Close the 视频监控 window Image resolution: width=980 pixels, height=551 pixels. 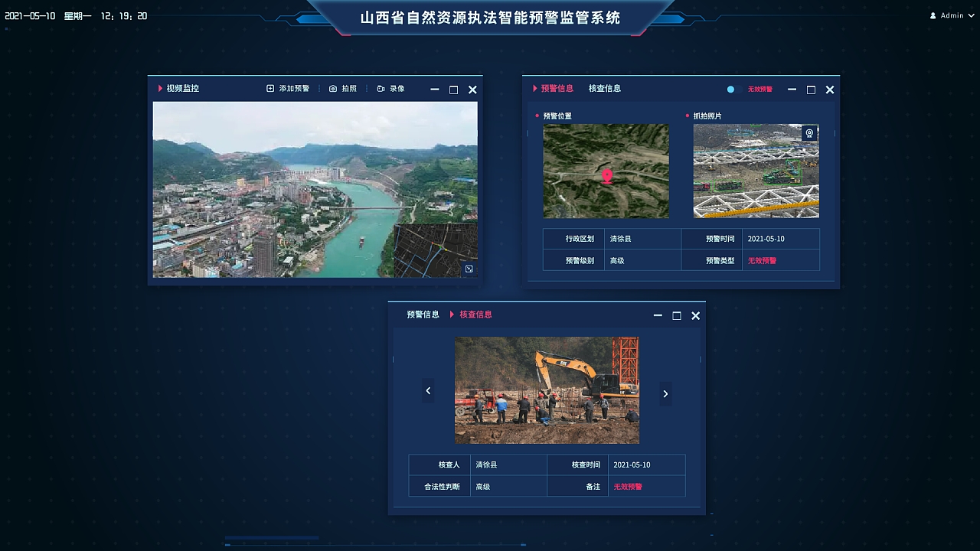click(x=472, y=90)
